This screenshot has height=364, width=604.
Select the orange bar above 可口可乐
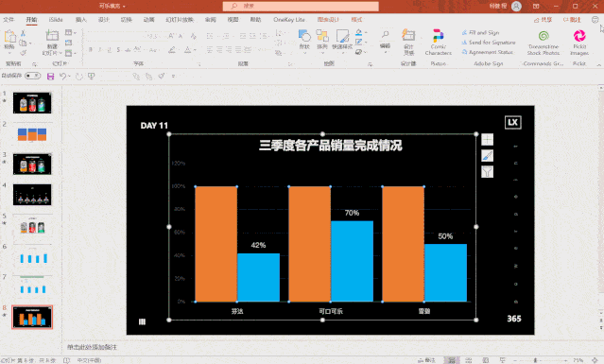click(309, 244)
